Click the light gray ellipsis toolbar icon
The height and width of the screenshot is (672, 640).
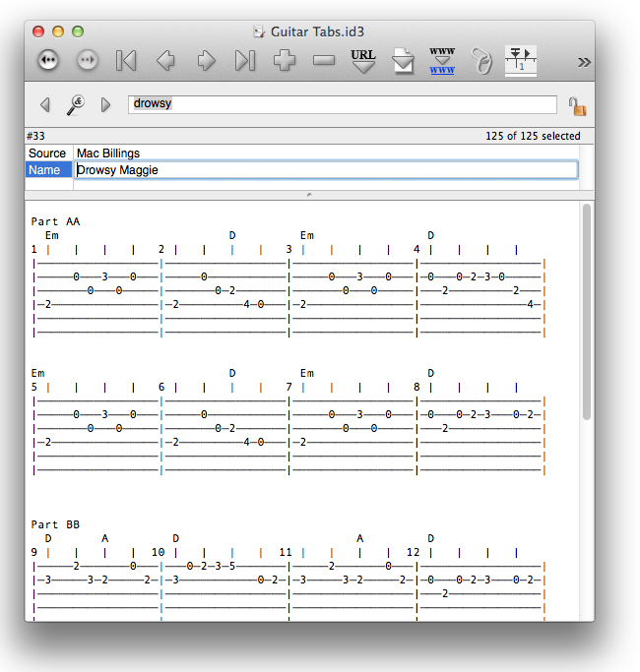click(x=87, y=60)
